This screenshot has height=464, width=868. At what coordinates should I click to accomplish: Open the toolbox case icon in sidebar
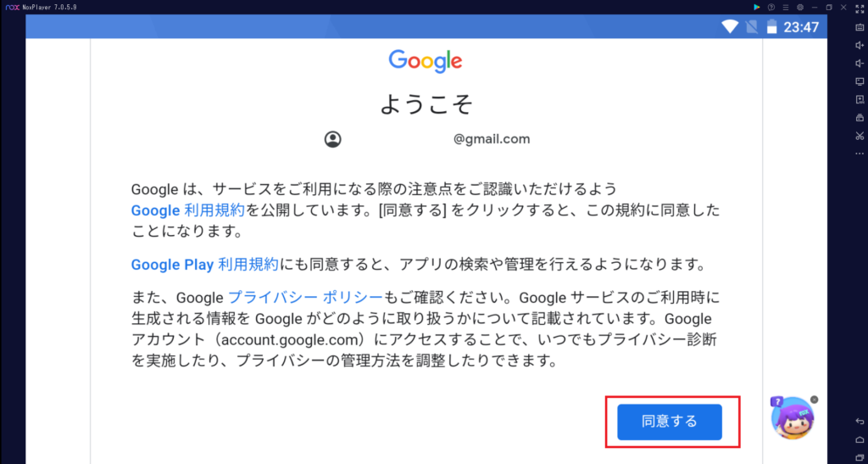(860, 117)
